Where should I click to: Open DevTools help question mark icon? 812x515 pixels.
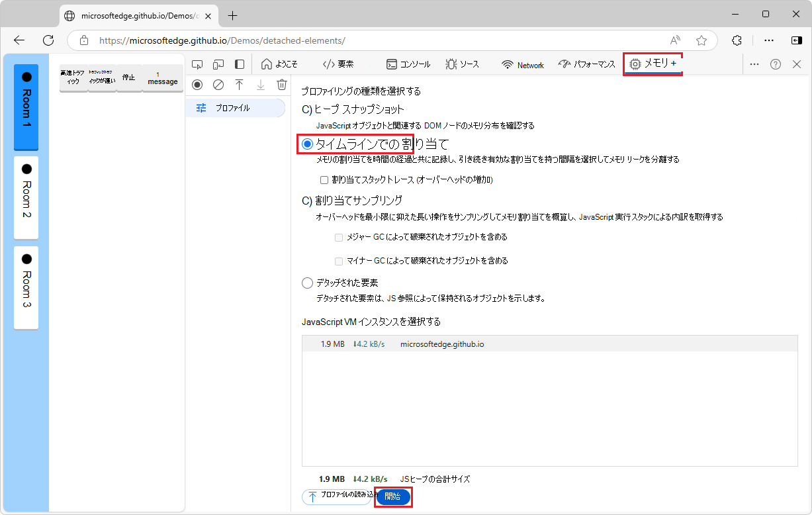click(x=776, y=64)
